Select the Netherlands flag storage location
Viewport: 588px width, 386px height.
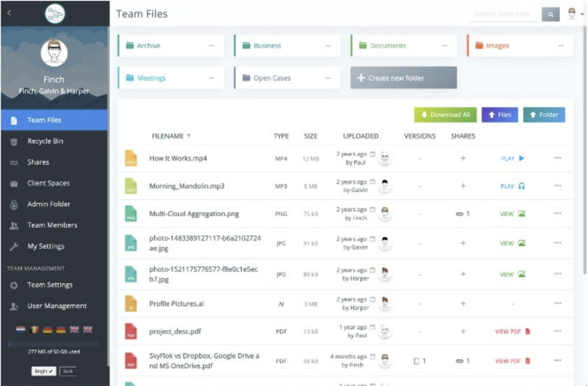[x=20, y=330]
